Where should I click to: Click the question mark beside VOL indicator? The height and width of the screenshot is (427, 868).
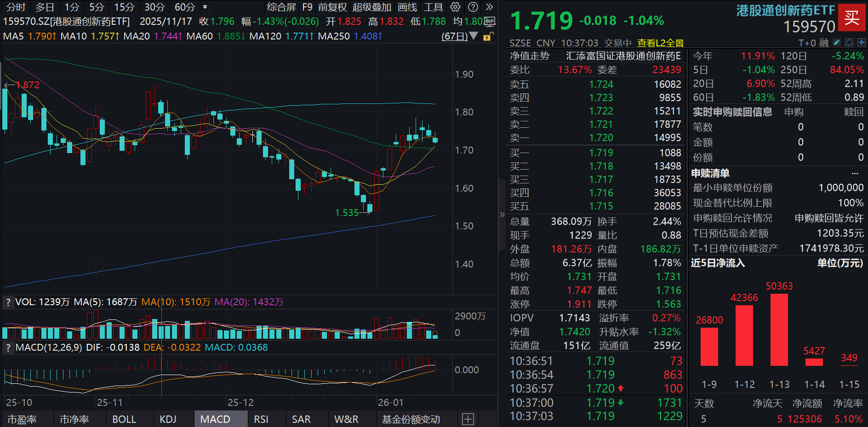tap(8, 302)
